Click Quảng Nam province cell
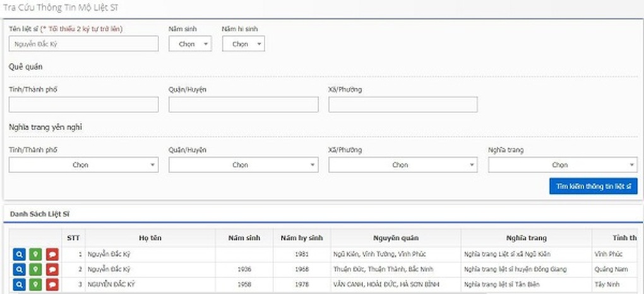This screenshot has width=644, height=294. [615, 269]
